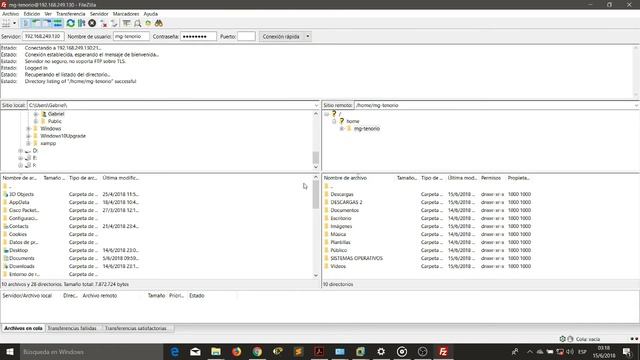Viewport: 640px width, 360px height.
Task: Select the Plantillas remote folder
Action: pos(340,242)
